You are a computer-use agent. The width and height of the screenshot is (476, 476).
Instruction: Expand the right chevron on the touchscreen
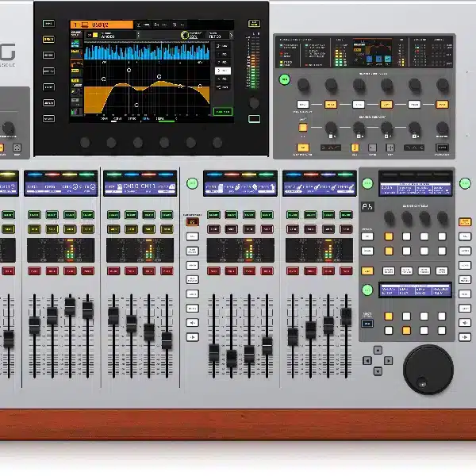pyautogui.click(x=231, y=36)
